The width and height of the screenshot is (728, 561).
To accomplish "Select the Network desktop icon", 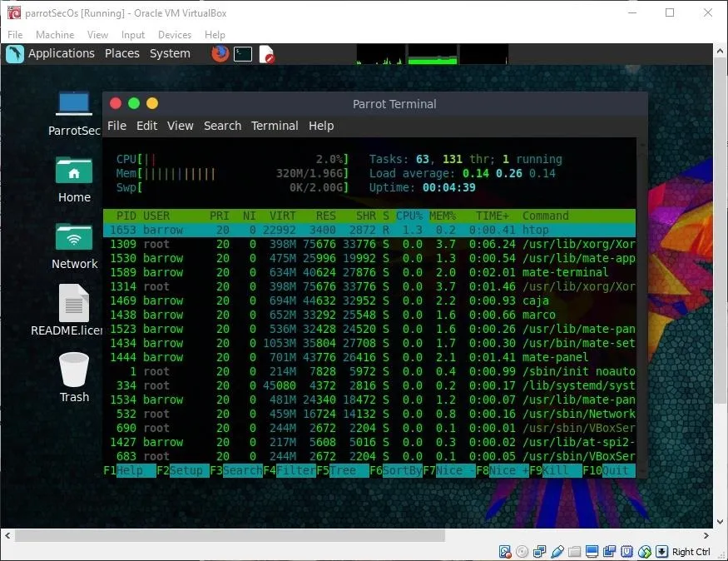I will 74,246.
